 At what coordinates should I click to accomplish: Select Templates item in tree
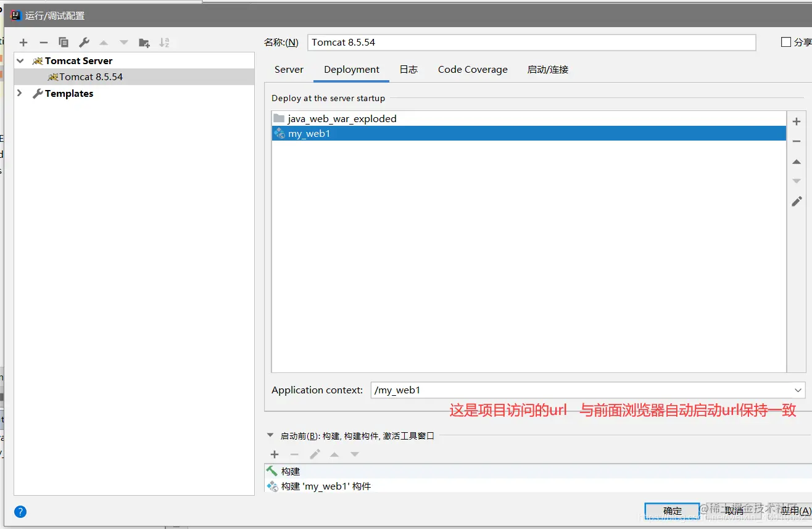click(x=134, y=93)
